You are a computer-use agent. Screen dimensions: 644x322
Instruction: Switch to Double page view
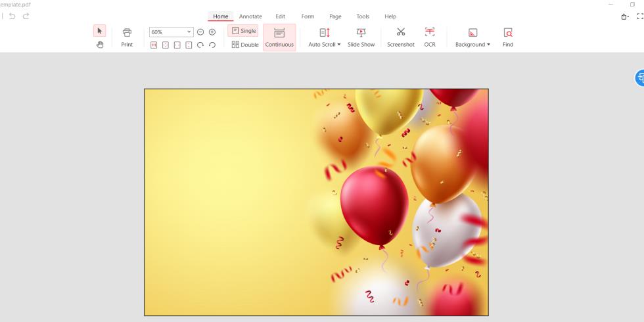click(244, 45)
